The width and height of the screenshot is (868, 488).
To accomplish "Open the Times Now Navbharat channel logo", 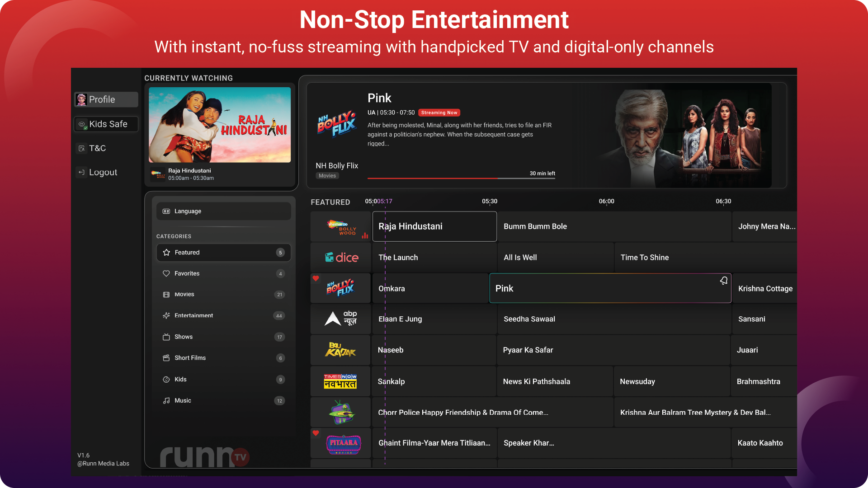I will (340, 381).
